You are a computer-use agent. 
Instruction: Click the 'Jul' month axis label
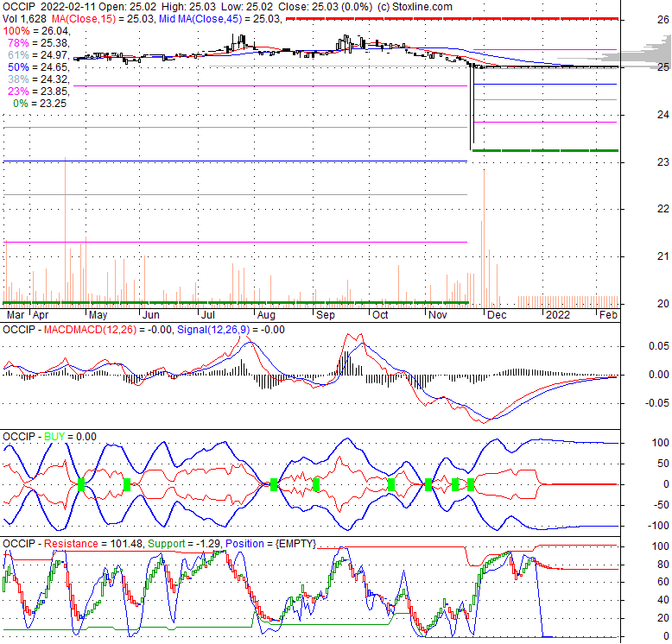[x=208, y=315]
